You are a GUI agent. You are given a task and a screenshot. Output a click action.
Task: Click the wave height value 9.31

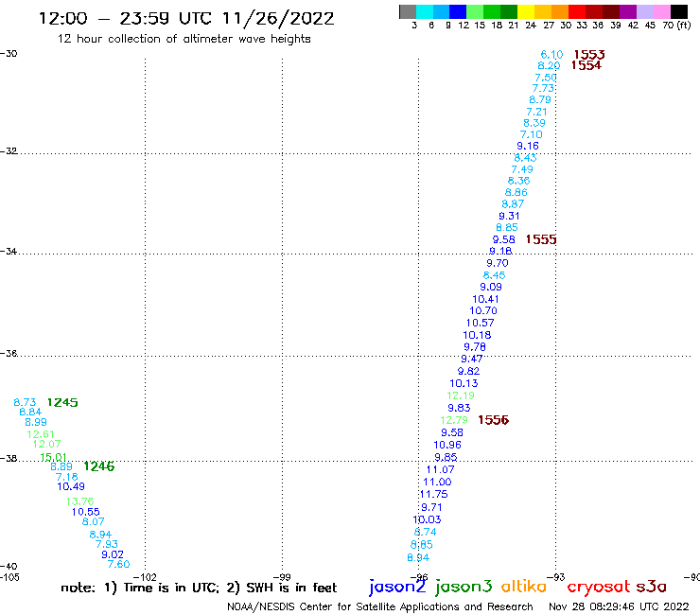(x=509, y=216)
